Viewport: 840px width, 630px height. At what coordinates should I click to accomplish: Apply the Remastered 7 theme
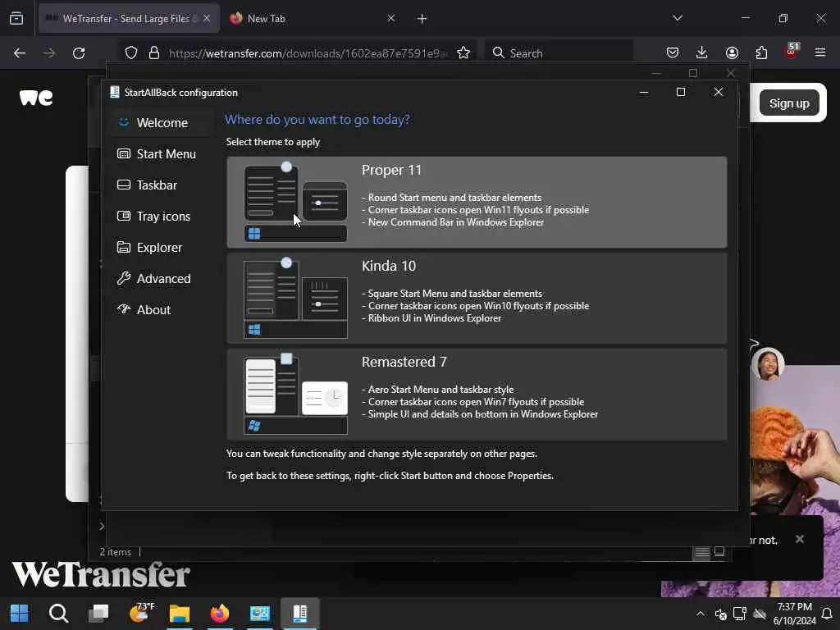pyautogui.click(x=477, y=394)
